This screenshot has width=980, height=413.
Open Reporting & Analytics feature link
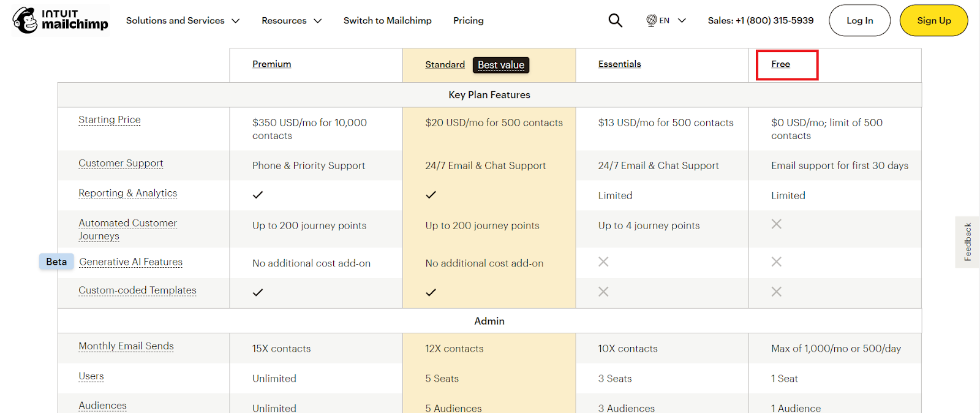click(x=128, y=193)
